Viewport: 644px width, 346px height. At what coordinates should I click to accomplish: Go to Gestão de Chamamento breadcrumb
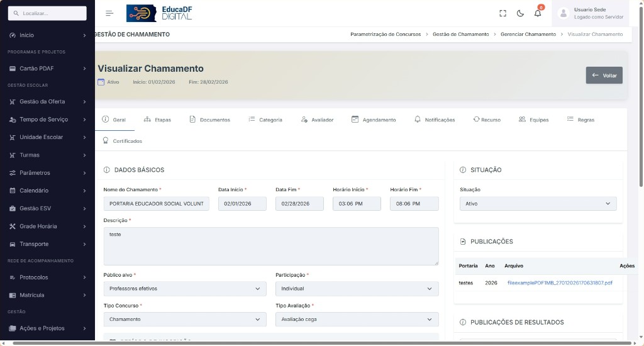[461, 35]
